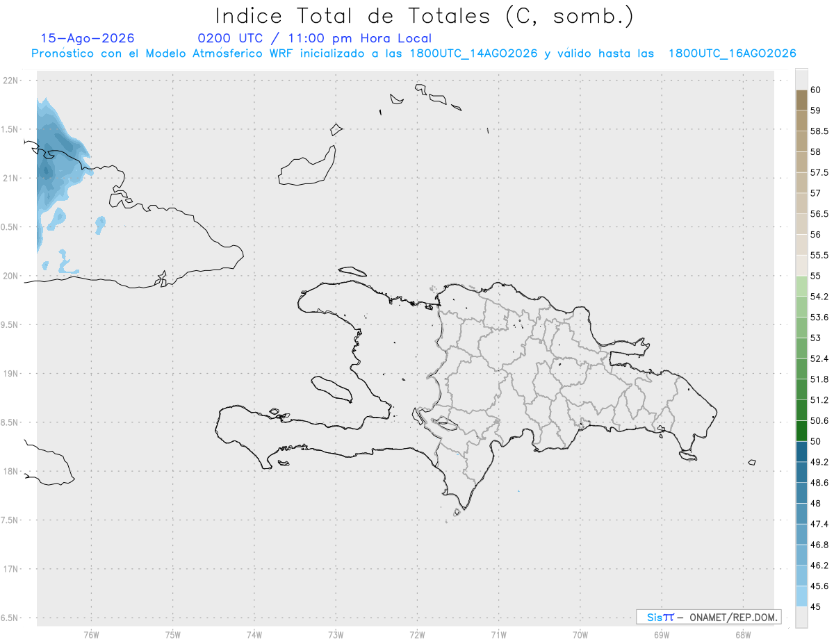The image size is (834, 644).
Task: Click the latitude axis label '17N'
Action: [x=12, y=569]
